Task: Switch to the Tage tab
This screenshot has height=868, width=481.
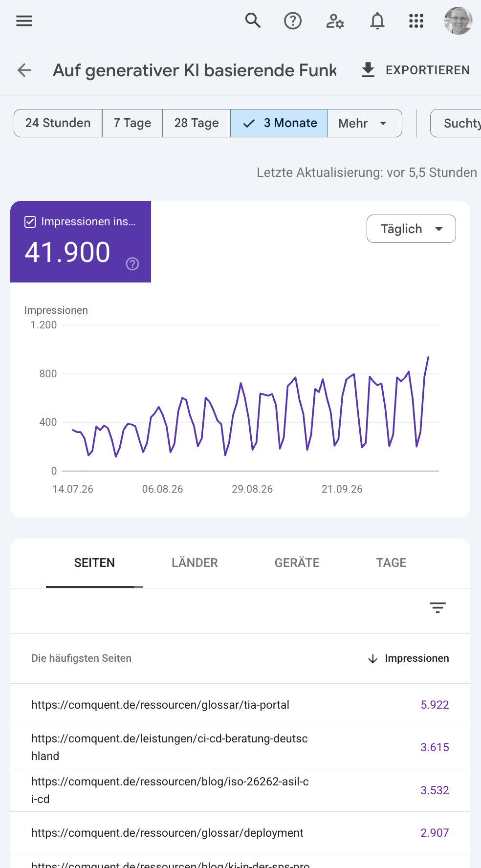Action: tap(391, 563)
